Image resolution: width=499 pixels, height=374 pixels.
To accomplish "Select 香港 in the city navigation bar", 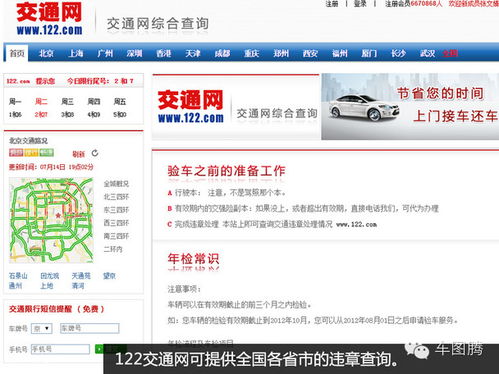I will [x=163, y=53].
